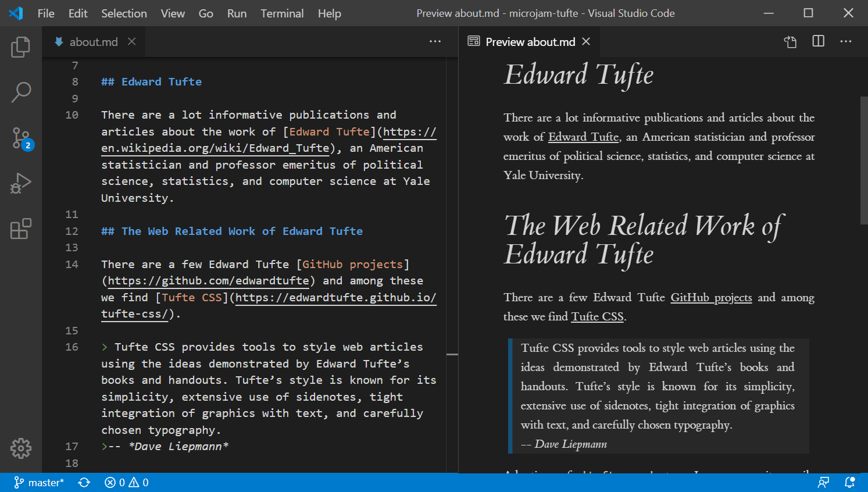
Task: Open the Help menu
Action: tap(329, 13)
